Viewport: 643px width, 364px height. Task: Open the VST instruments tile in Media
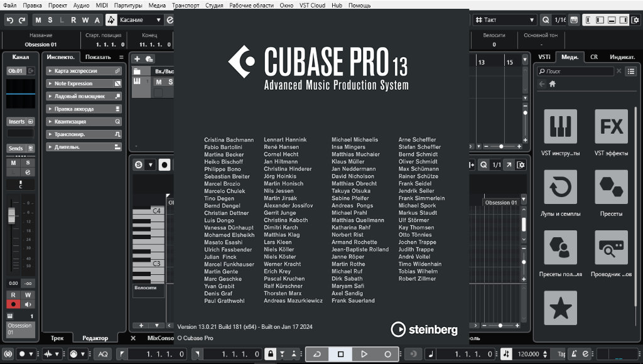[560, 126]
